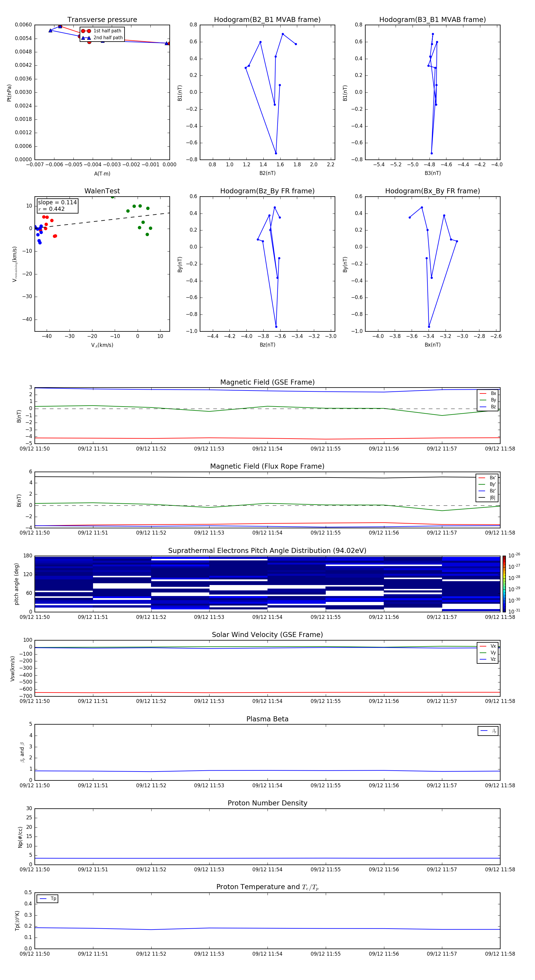Screen dimensions: 535x980
Task: Select 'Bz' entry in GSE field legend
Action: [x=488, y=407]
